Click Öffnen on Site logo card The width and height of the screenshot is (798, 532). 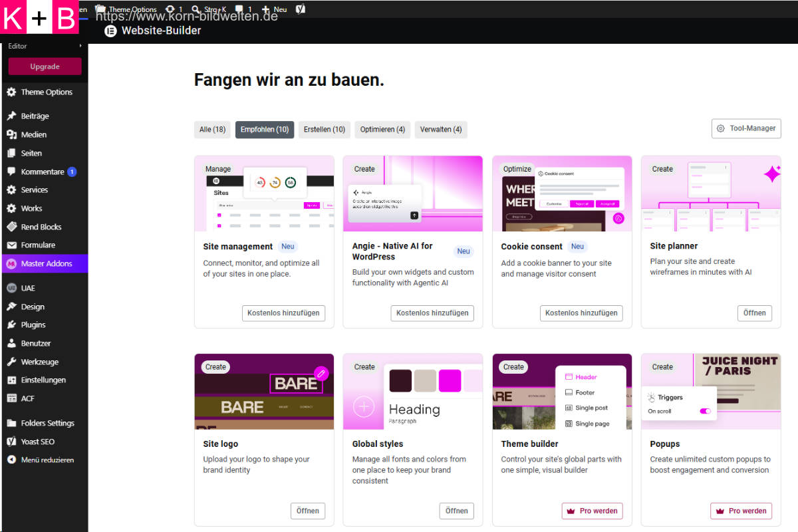click(308, 511)
